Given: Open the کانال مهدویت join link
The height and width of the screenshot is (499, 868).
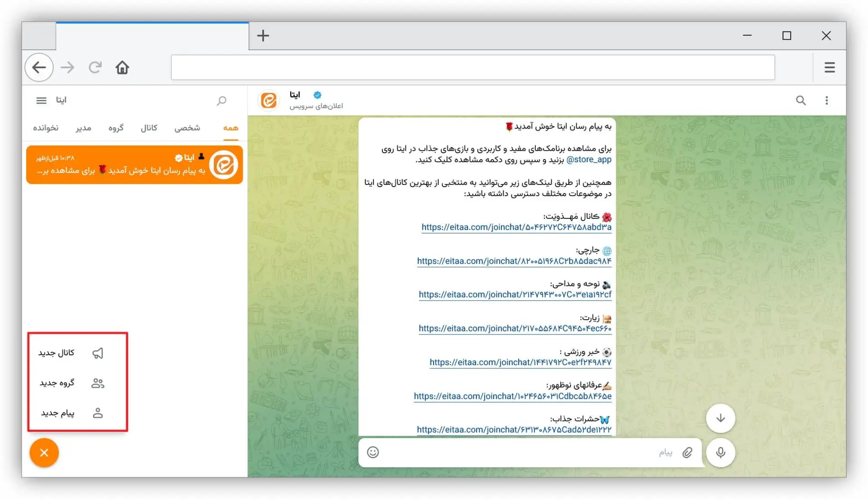Looking at the screenshot, I should tap(516, 227).
